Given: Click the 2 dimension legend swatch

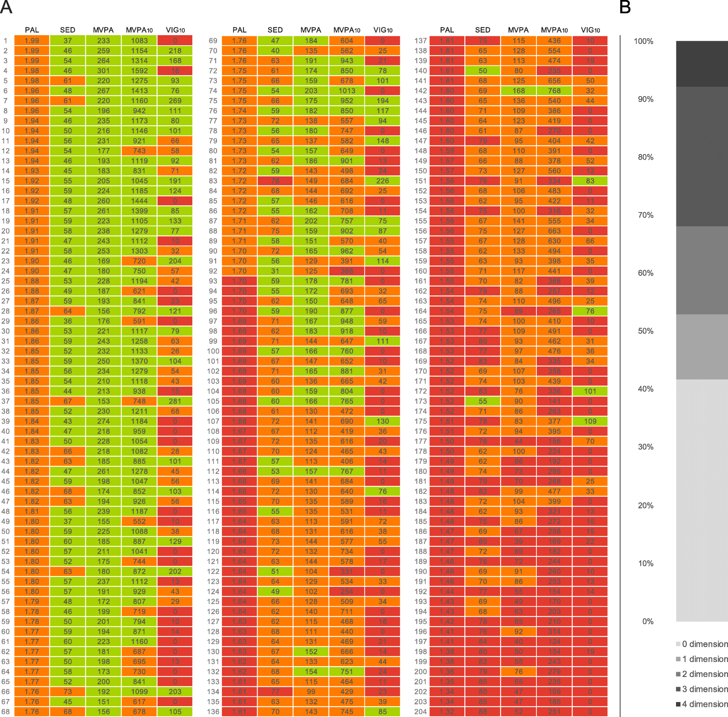Looking at the screenshot, I should point(678,674).
